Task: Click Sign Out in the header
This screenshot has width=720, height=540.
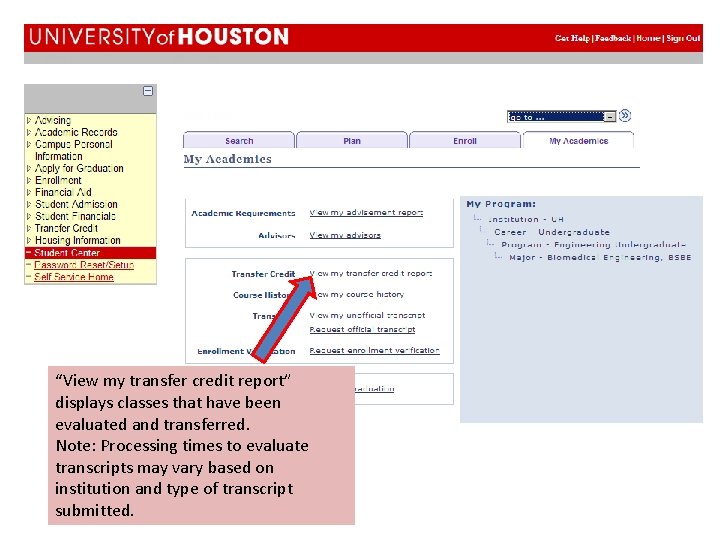Action: [683, 38]
